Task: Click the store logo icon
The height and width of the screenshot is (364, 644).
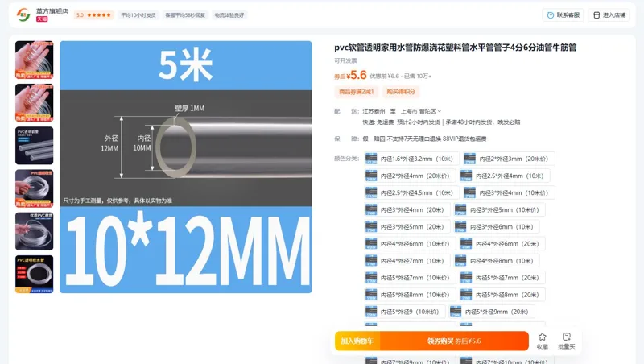Action: pos(23,15)
